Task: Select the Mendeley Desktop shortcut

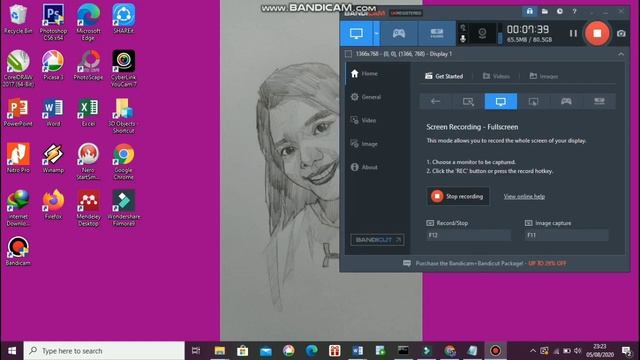Action: (x=88, y=208)
